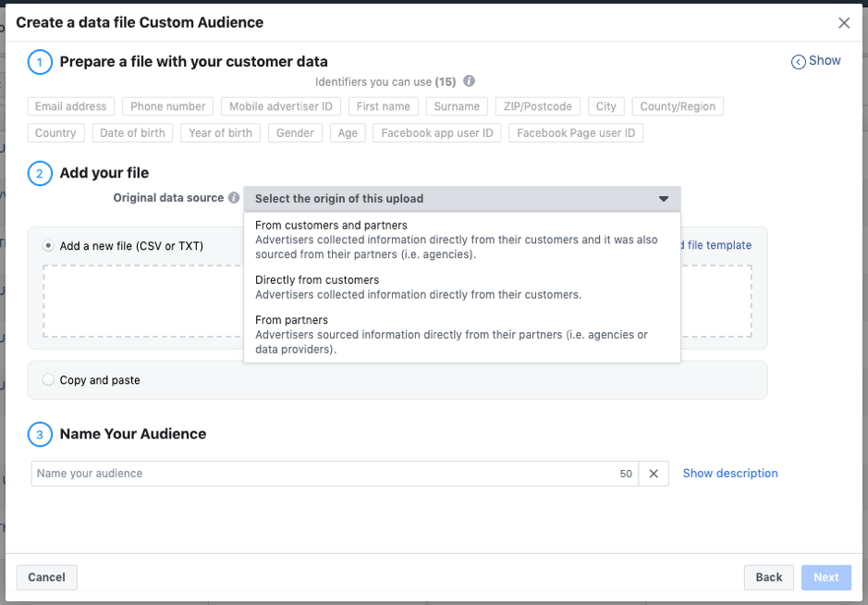
Task: Click the Prepare a file heading
Action: coord(194,61)
